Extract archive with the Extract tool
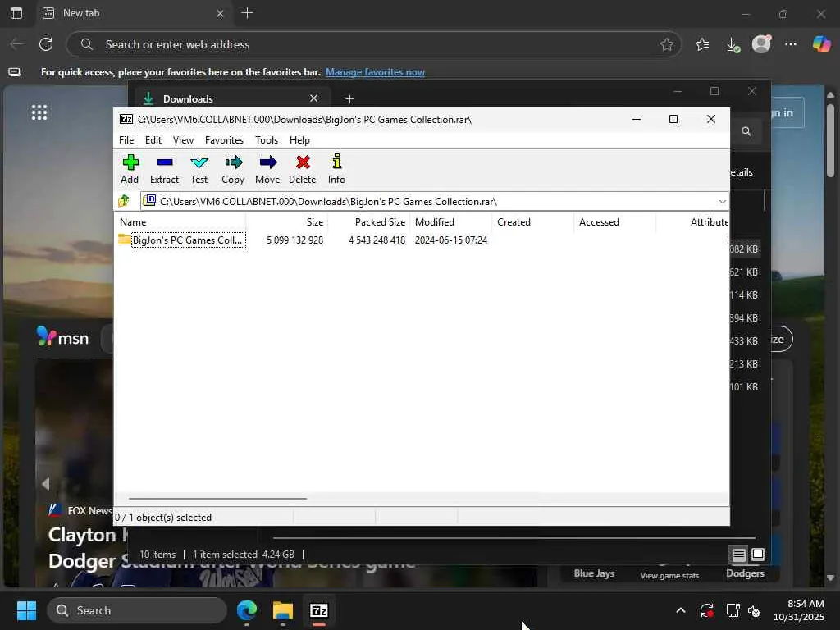This screenshot has height=630, width=840. coord(164,169)
